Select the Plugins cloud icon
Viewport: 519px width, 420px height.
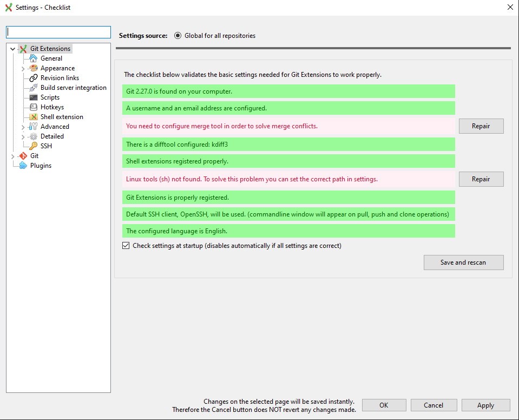pyautogui.click(x=24, y=165)
